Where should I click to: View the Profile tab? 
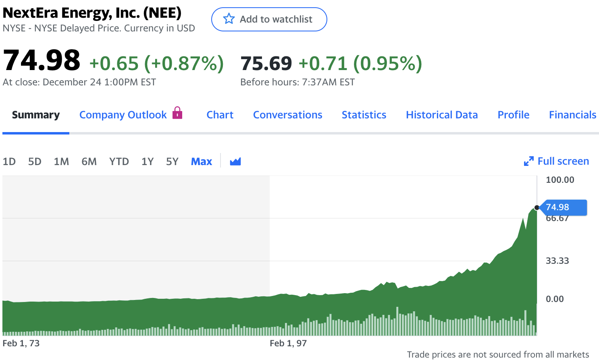[x=514, y=115]
